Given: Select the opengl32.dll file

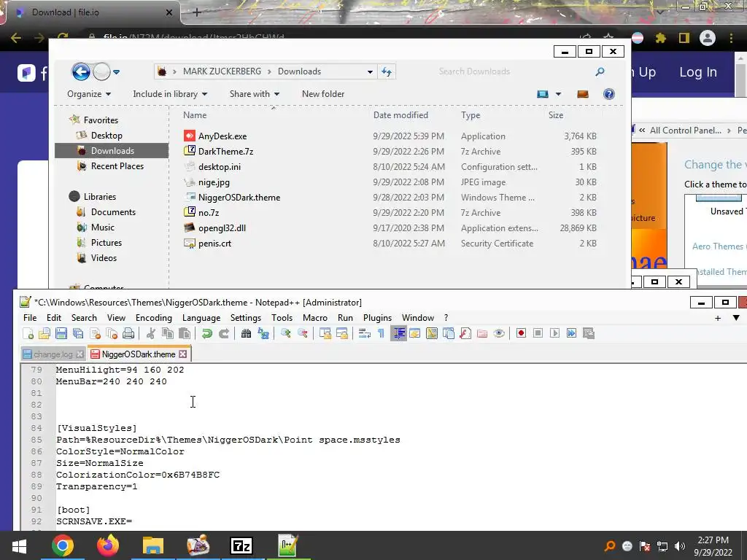Looking at the screenshot, I should (222, 228).
